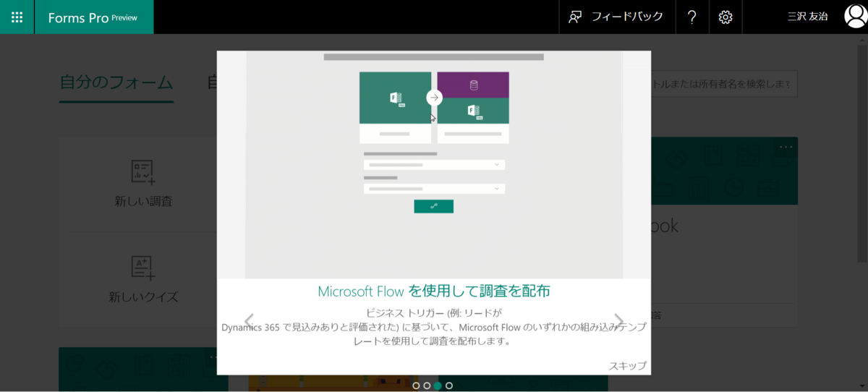This screenshot has width=868, height=392.
Task: Open the account avatar icon
Action: 855,17
